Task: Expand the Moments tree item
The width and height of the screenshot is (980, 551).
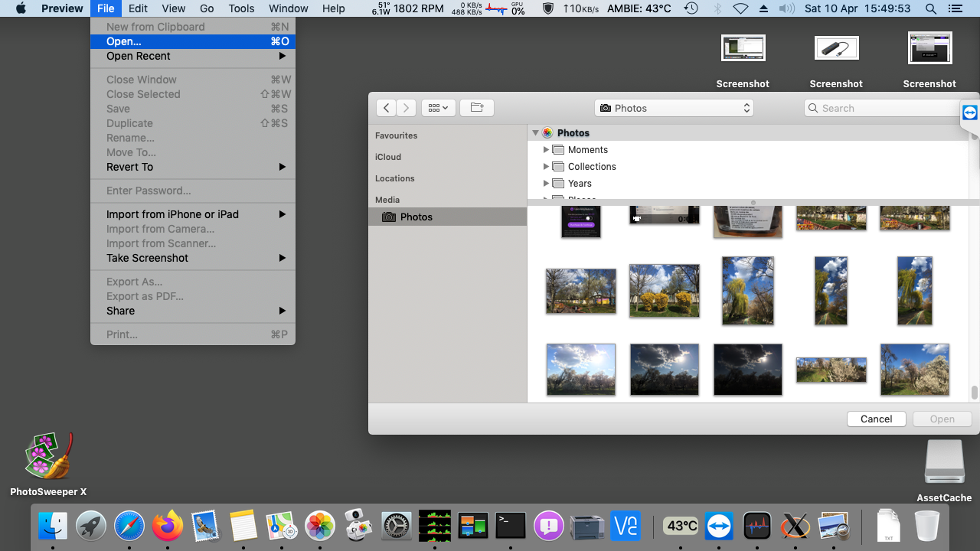Action: click(546, 150)
